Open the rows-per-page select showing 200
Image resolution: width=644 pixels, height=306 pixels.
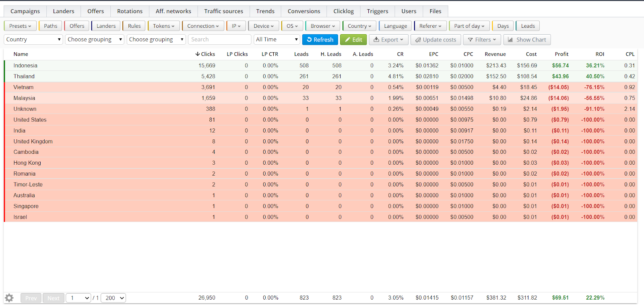(x=113, y=298)
